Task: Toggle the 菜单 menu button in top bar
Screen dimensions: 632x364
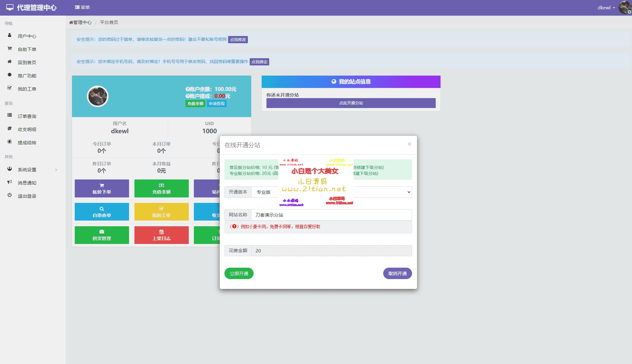Action: (x=82, y=8)
